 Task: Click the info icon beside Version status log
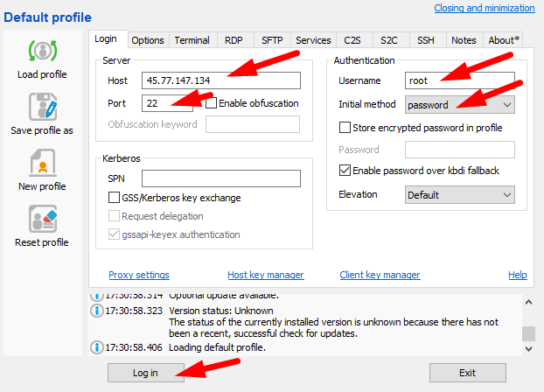[96, 311]
